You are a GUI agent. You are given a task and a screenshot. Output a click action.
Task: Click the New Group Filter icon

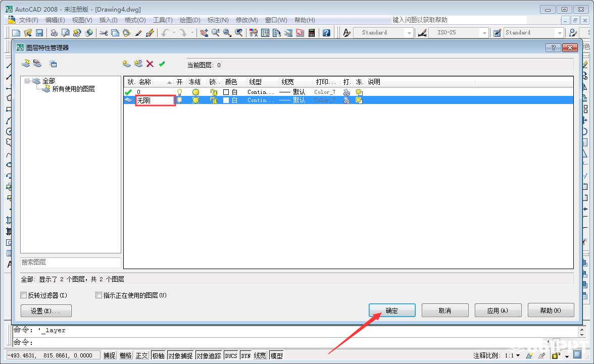[37, 64]
